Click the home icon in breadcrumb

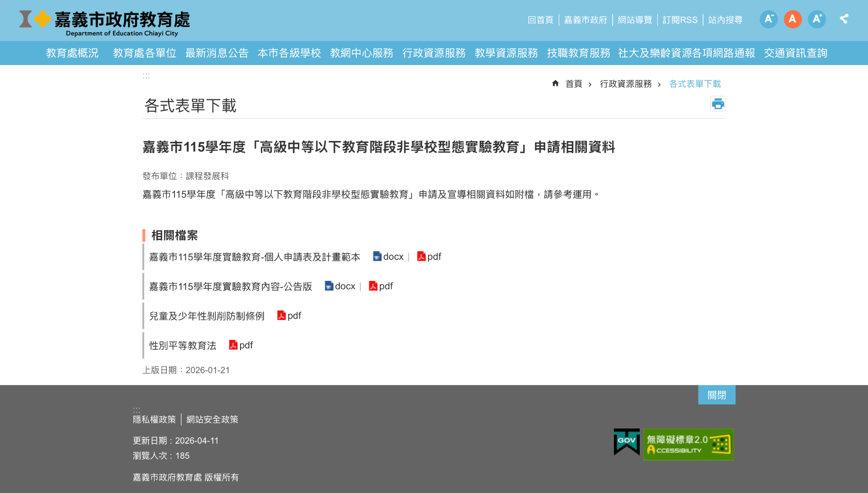coord(555,84)
